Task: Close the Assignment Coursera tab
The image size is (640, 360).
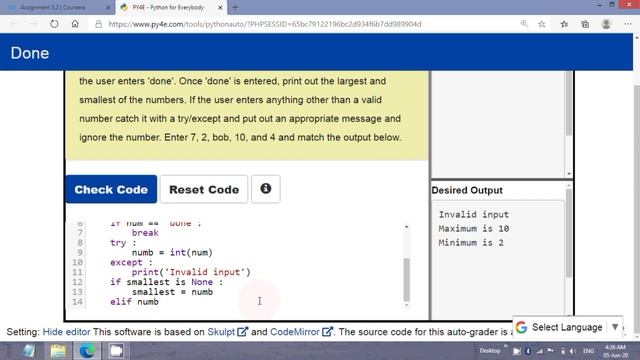Action: coord(108,7)
